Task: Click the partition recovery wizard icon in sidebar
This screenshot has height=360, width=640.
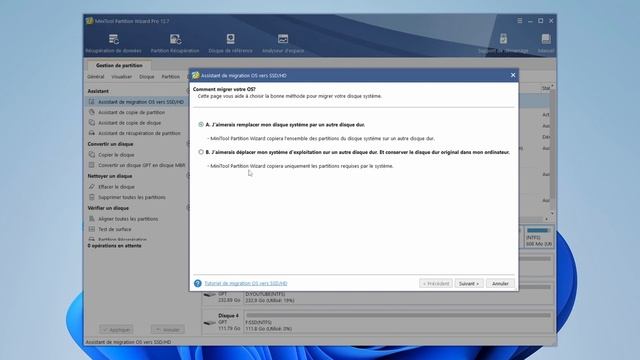Action: tap(92, 133)
